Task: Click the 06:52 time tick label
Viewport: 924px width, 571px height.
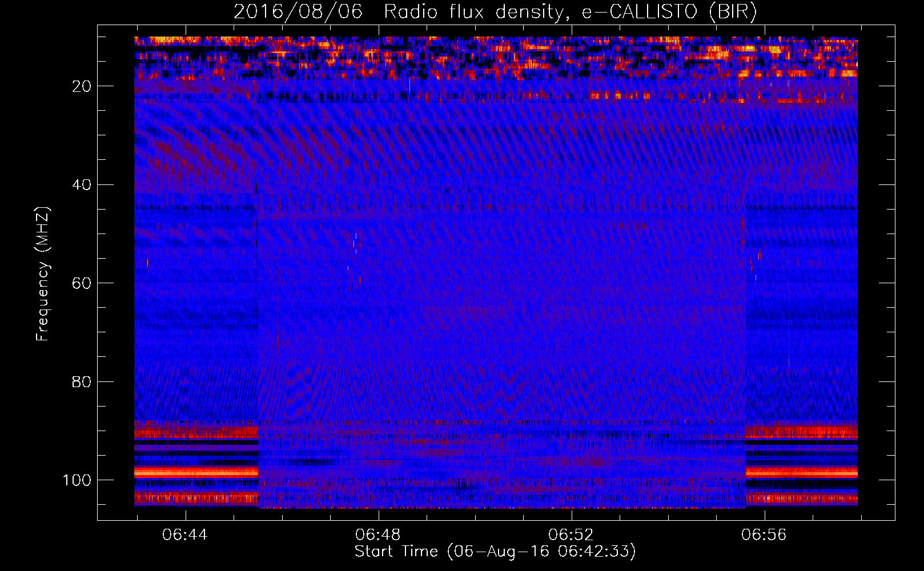Action: 571,535
